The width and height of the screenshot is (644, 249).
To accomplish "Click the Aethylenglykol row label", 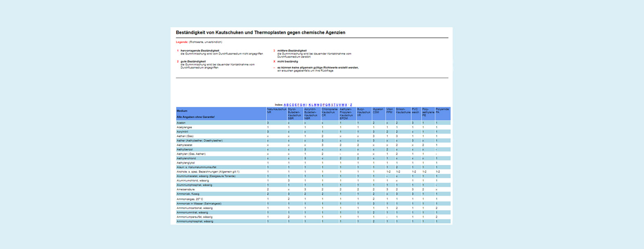I will (186, 163).
